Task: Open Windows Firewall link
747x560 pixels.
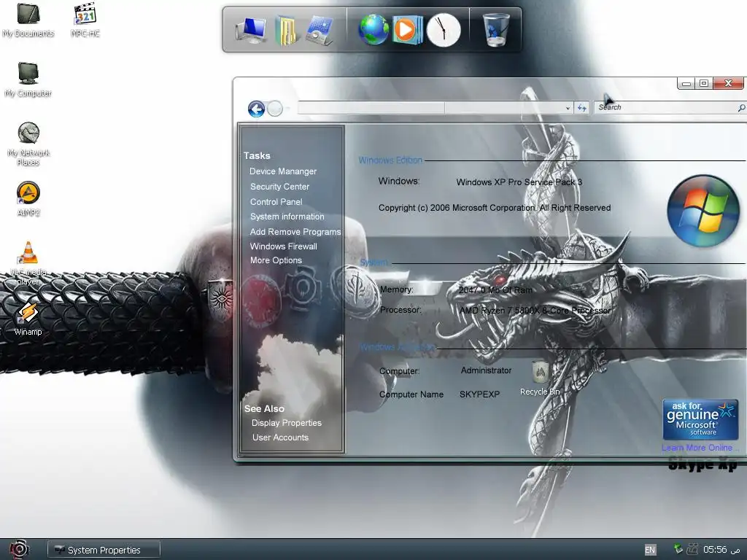Action: 284,246
